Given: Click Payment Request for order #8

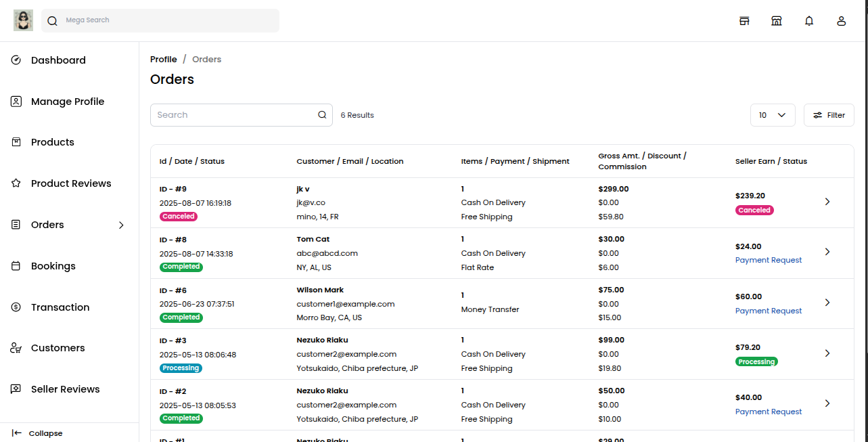Looking at the screenshot, I should click(769, 259).
